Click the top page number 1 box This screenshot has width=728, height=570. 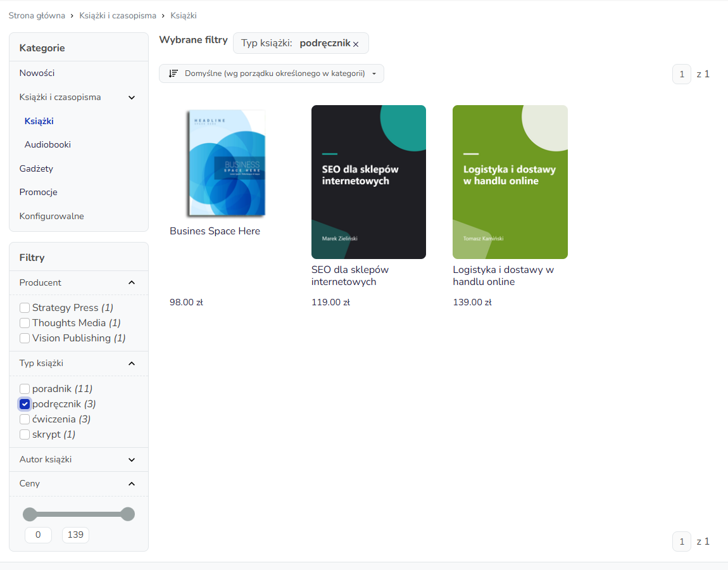coord(682,74)
